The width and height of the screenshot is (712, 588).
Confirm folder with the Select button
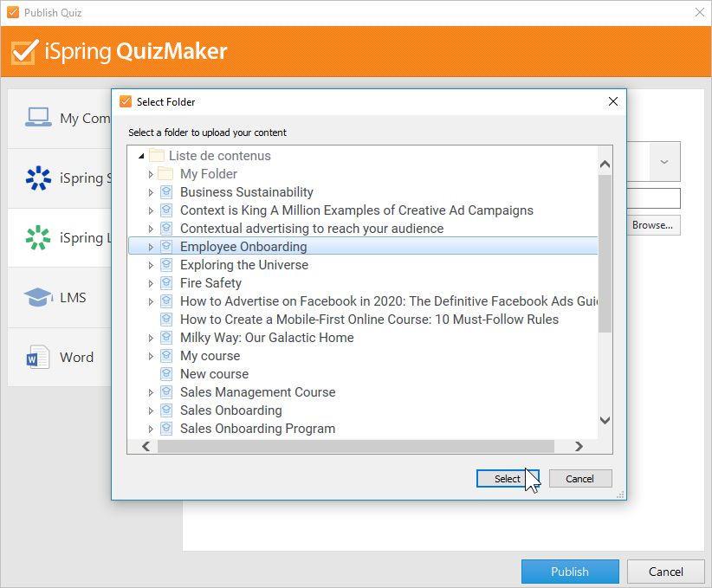tap(508, 479)
